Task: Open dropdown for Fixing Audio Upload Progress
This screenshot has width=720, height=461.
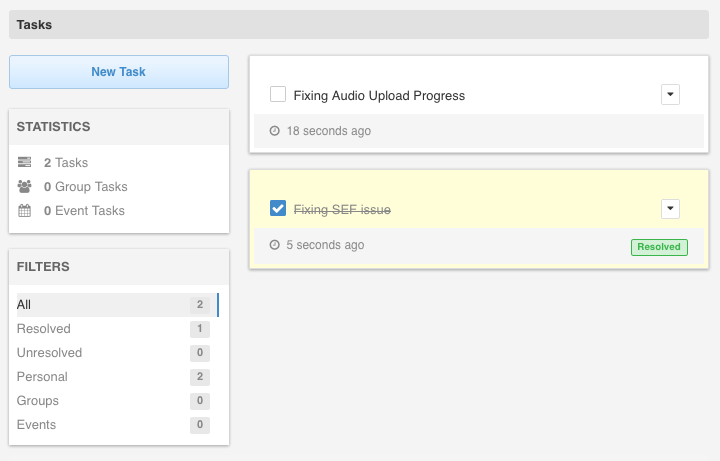Action: coord(670,94)
